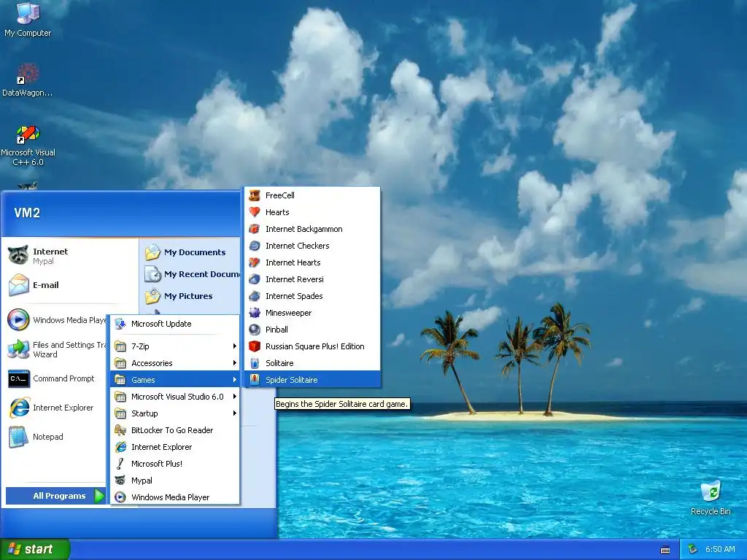Click the Microsoft Plus! exclamation icon

pyautogui.click(x=120, y=464)
